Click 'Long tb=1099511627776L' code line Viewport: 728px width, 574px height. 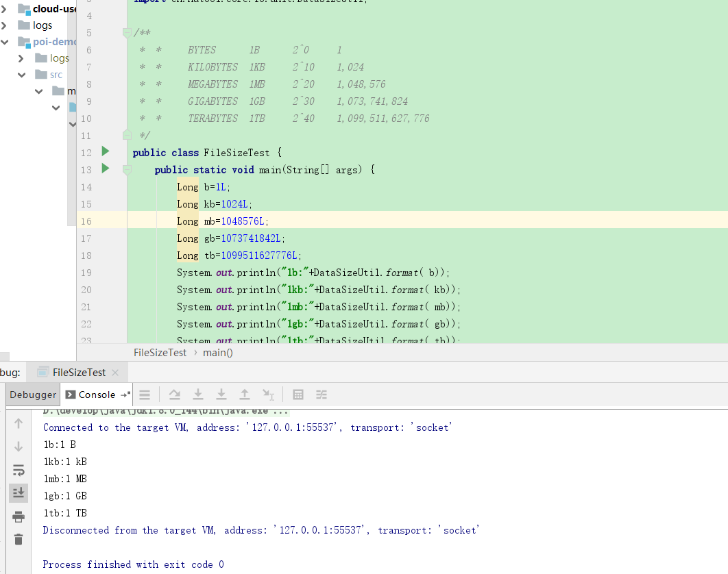click(x=239, y=255)
